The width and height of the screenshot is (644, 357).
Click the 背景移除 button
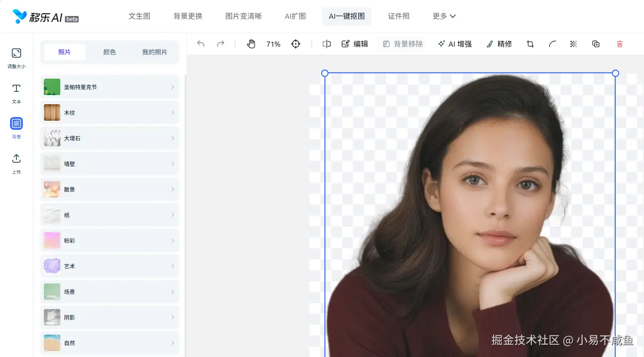point(403,44)
